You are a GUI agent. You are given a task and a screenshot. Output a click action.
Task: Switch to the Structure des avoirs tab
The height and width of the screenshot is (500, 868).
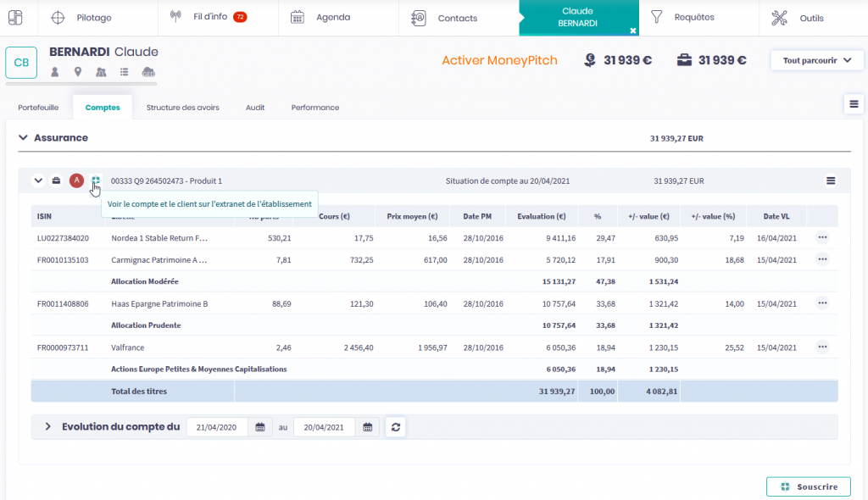click(182, 108)
